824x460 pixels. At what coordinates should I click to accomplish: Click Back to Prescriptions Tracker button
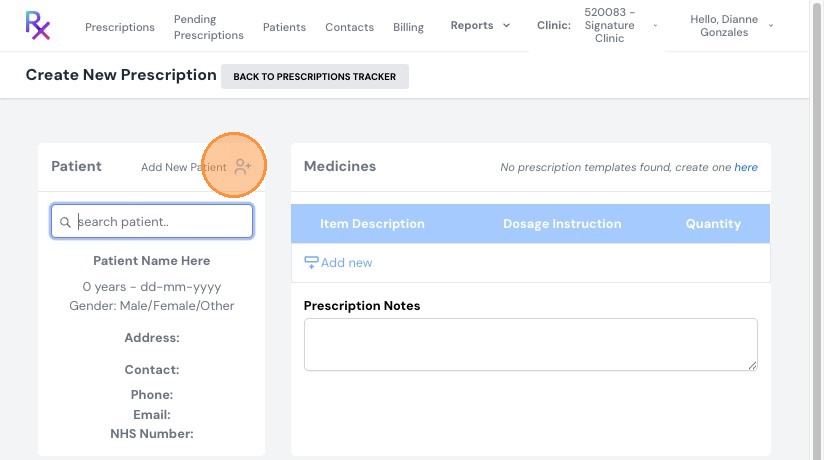coord(315,76)
